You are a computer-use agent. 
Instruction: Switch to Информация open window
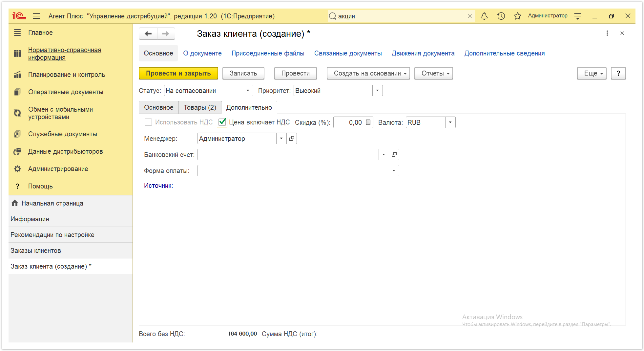point(71,219)
